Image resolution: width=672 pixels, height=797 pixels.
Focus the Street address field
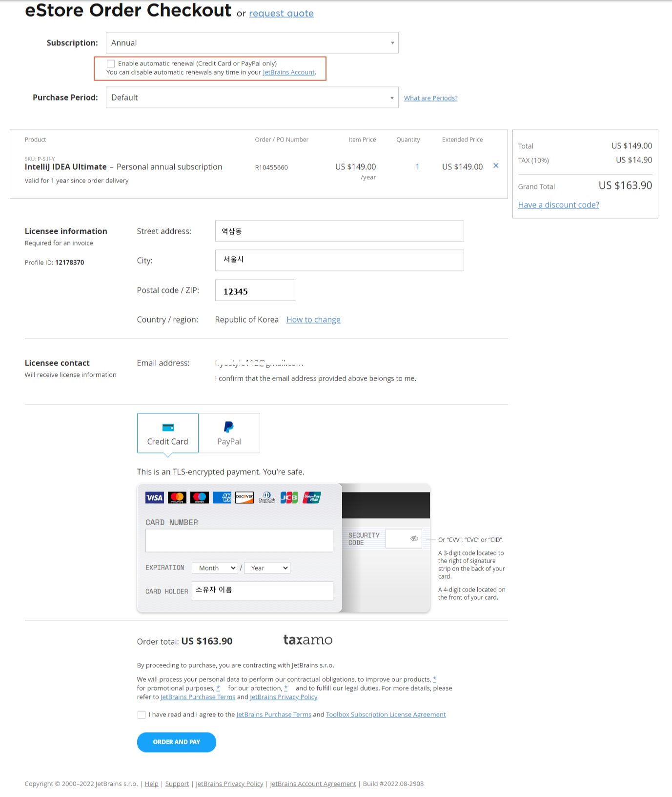click(340, 231)
